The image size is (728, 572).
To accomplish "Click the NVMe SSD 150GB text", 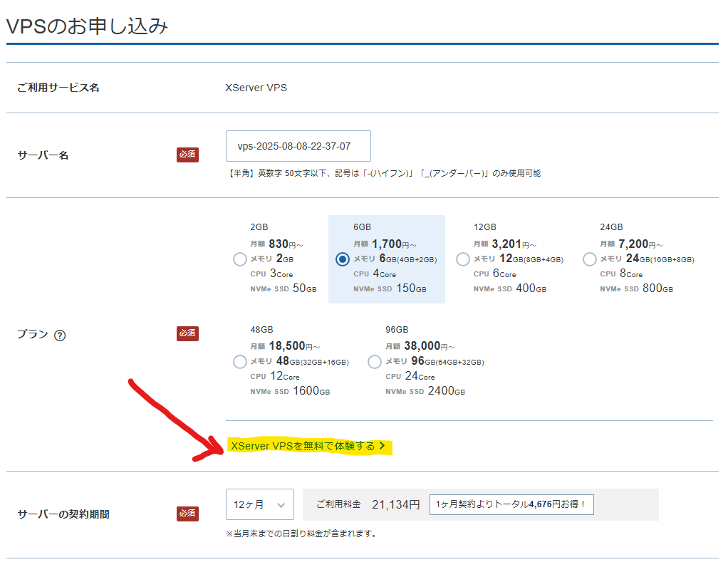I will [x=390, y=288].
